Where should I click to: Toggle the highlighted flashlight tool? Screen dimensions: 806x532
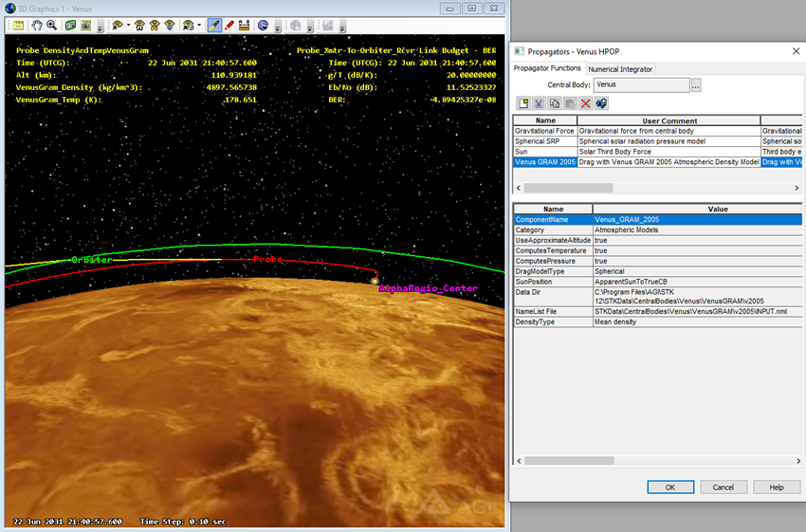(214, 26)
